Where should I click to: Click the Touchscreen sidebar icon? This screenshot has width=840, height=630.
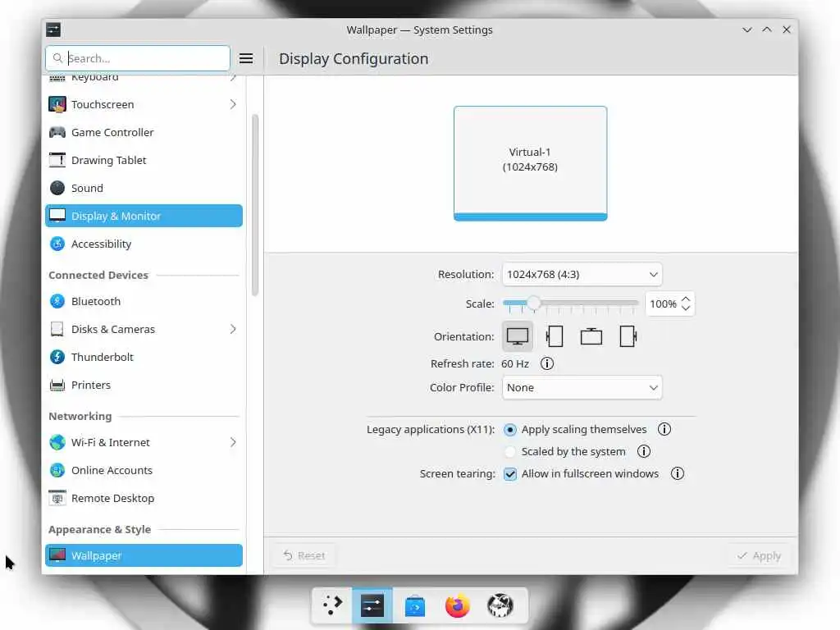tap(57, 104)
